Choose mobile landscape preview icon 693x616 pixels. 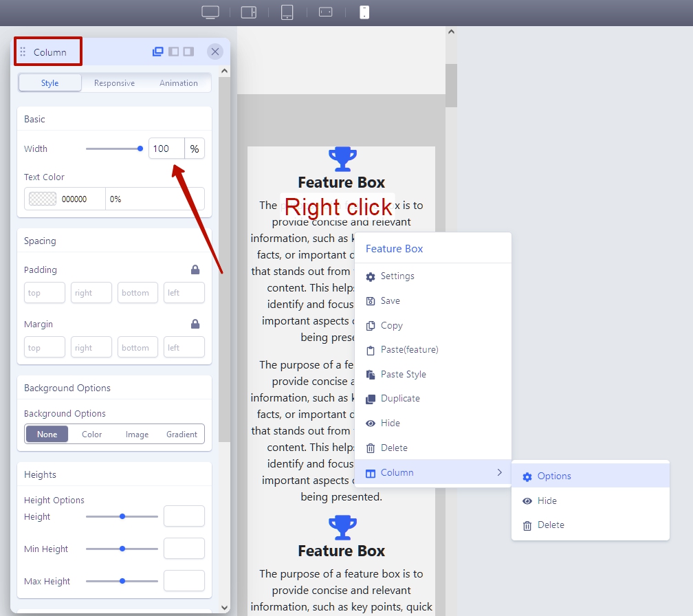coord(326,12)
